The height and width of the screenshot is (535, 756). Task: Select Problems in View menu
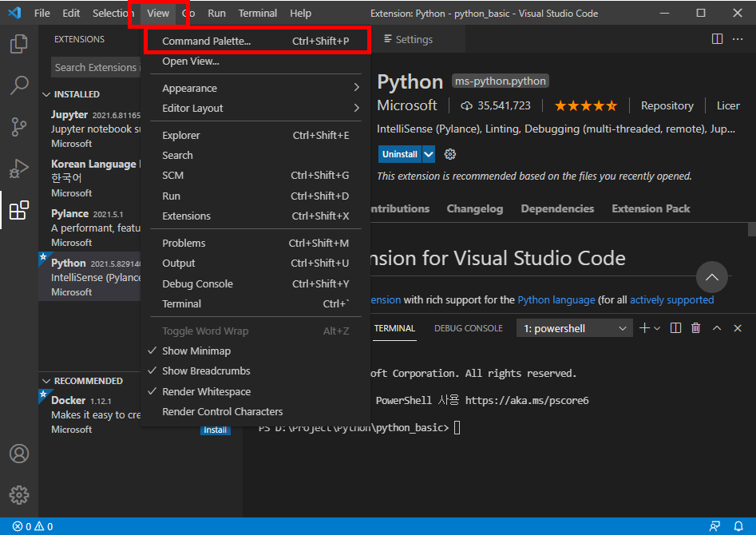(x=255, y=243)
